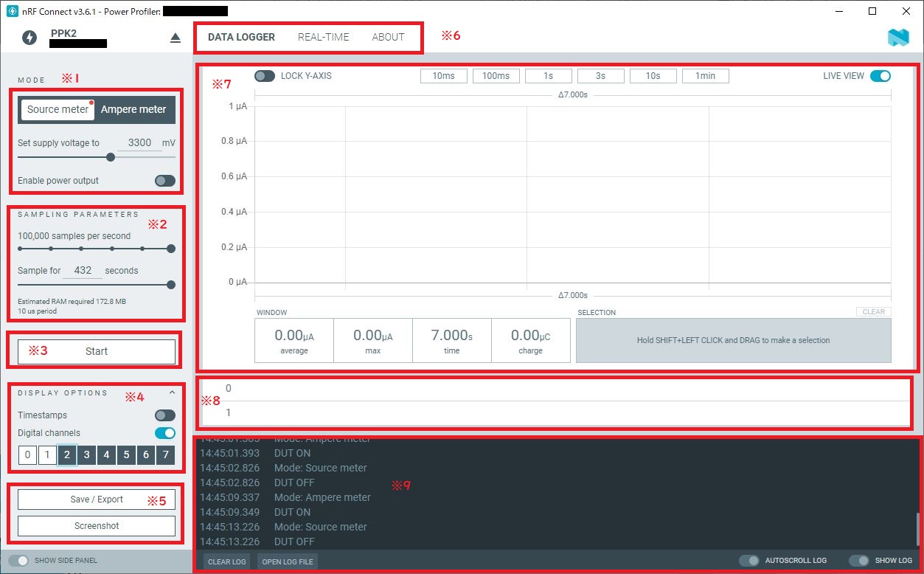
Task: Switch to the Real-Time tab
Action: pyautogui.click(x=323, y=37)
